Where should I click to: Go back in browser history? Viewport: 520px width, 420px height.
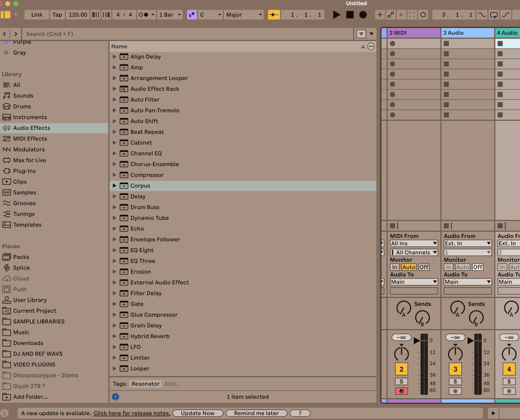tap(5, 34)
